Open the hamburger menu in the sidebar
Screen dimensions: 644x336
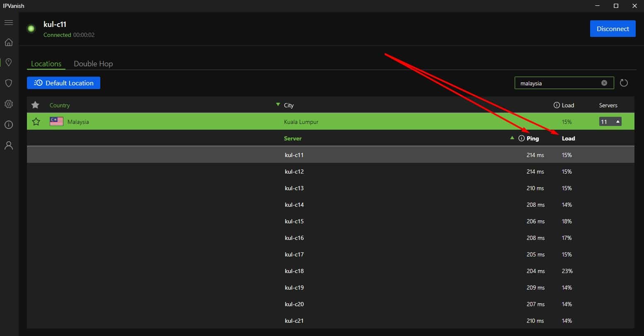[x=9, y=22]
